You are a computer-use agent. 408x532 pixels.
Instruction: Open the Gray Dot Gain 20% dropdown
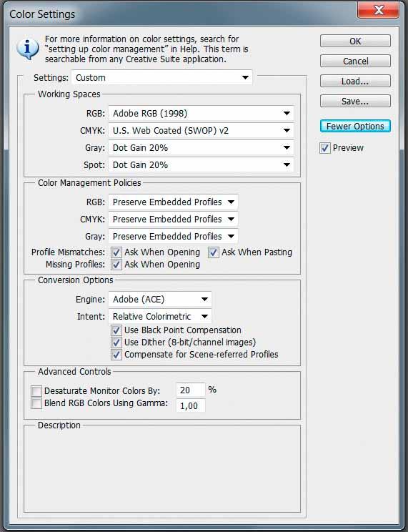[x=201, y=148]
